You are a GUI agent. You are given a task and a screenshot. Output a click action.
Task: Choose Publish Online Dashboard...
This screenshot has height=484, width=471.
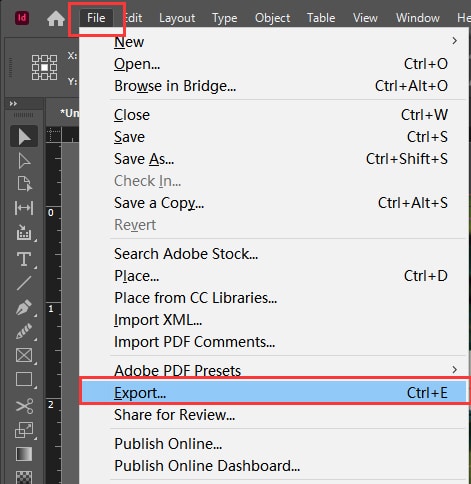tap(273, 466)
